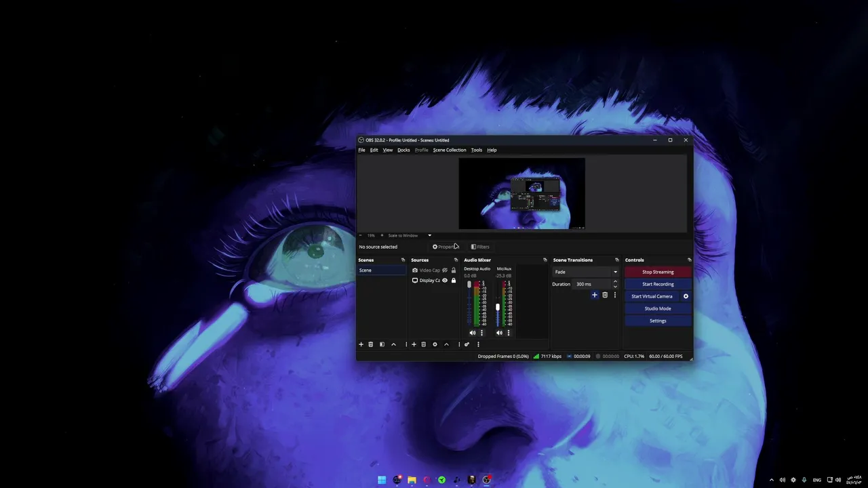The width and height of the screenshot is (868, 488).
Task: Open the Edit menu
Action: coord(374,150)
